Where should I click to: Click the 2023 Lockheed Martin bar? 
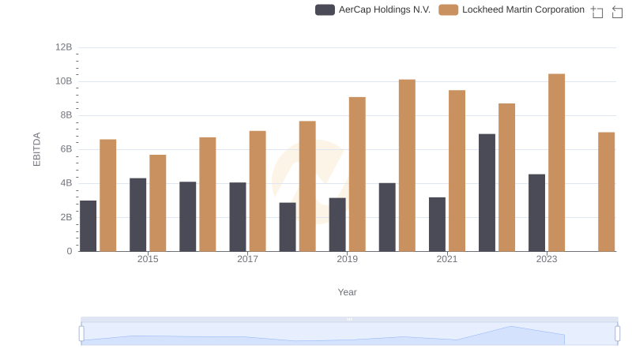click(557, 163)
